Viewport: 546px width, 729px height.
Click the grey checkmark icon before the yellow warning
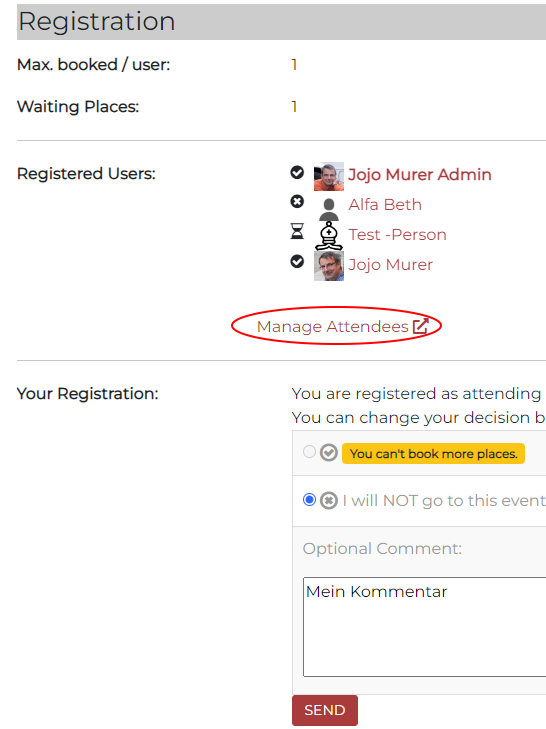[x=329, y=452]
